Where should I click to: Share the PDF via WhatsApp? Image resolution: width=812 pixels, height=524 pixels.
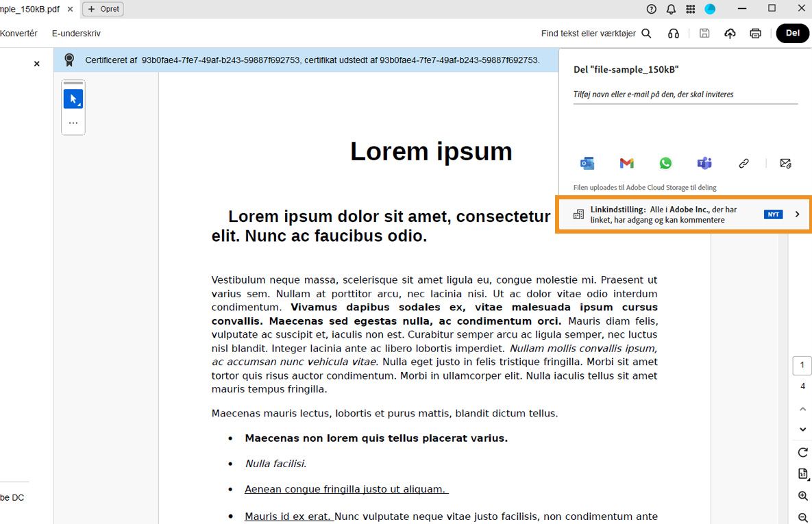(665, 163)
